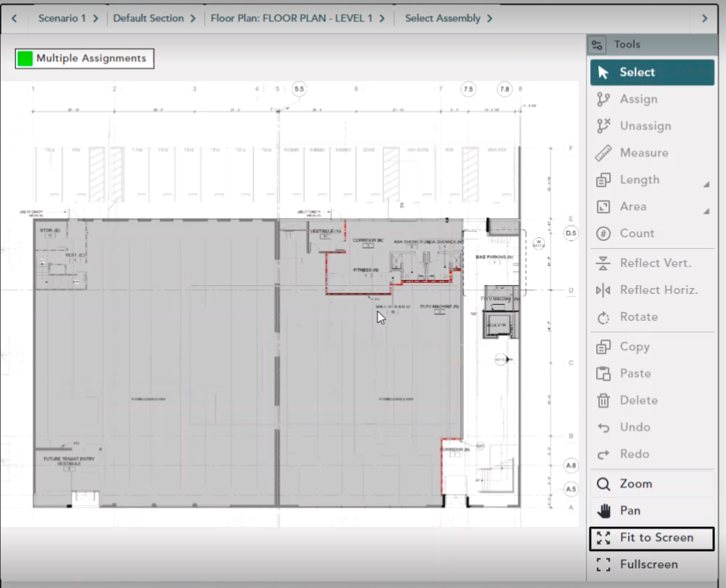Viewport: 726px width, 588px height.
Task: Open the Zoom magnifier tool
Action: 603,484
